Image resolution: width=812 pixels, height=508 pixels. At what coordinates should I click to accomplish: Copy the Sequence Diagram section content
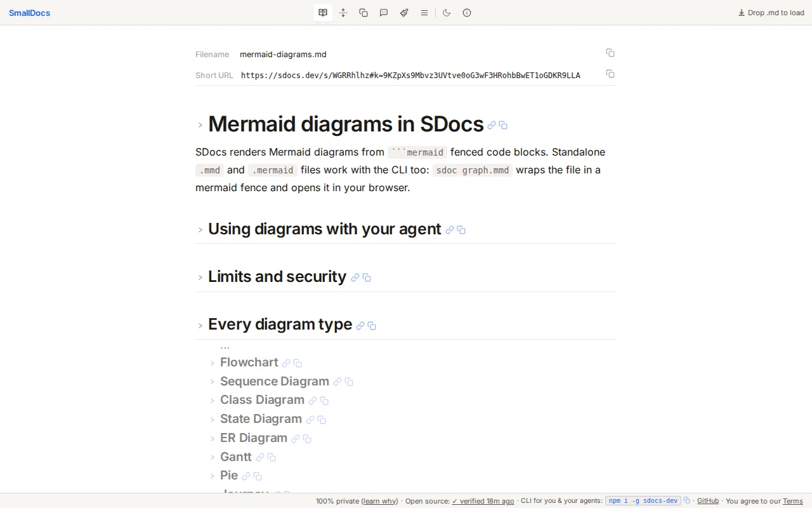tap(349, 382)
